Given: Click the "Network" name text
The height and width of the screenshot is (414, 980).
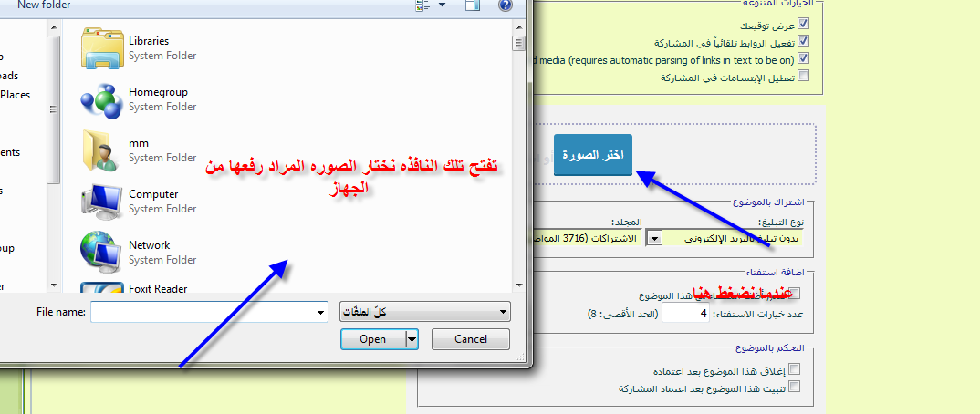Looking at the screenshot, I should (x=150, y=245).
